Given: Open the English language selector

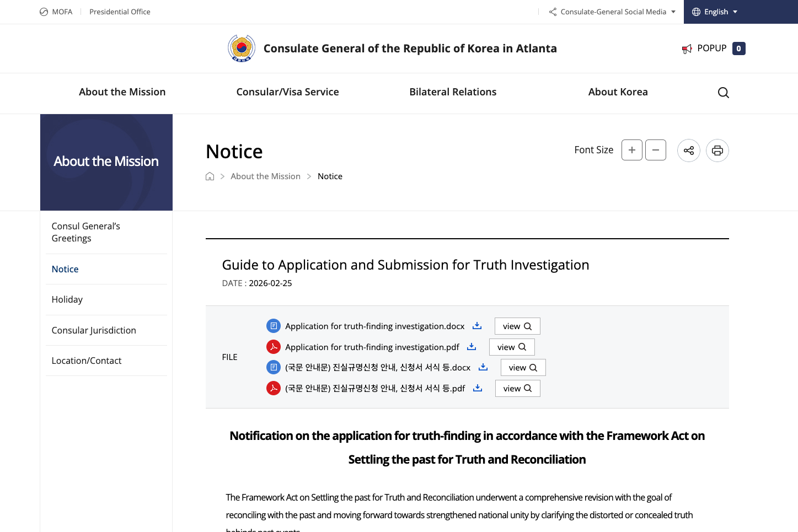Looking at the screenshot, I should [715, 12].
